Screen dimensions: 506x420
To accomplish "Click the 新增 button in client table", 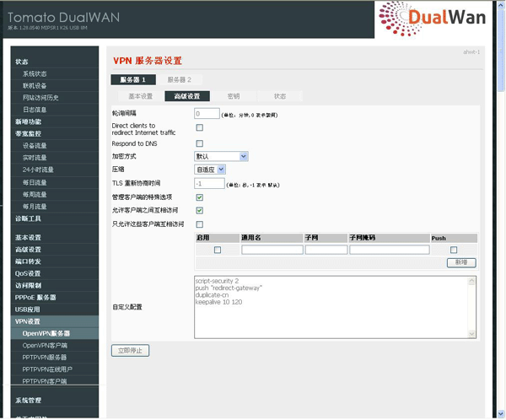I will [x=461, y=262].
